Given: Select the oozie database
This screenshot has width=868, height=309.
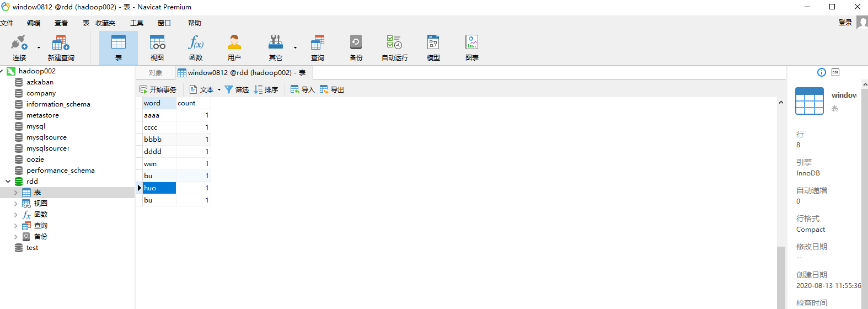Looking at the screenshot, I should point(35,159).
